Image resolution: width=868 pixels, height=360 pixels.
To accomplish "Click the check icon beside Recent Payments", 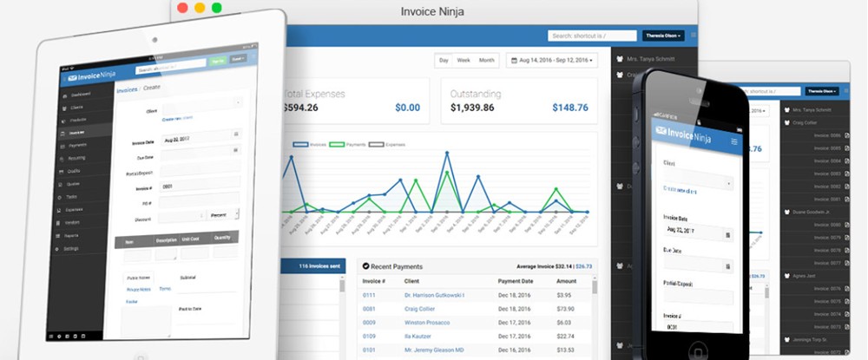I will click(365, 265).
